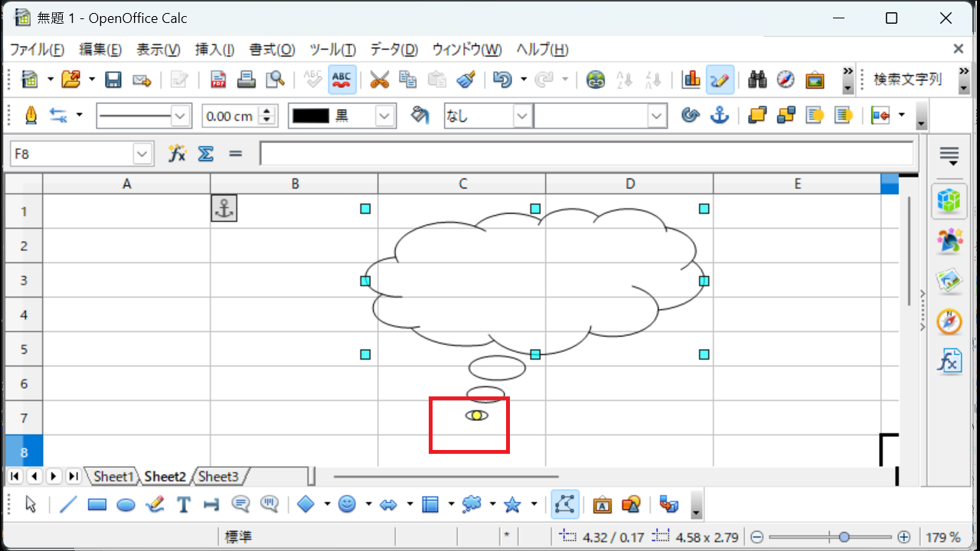The height and width of the screenshot is (551, 980).
Task: Open Gallery icon in standard toolbar
Action: [815, 79]
